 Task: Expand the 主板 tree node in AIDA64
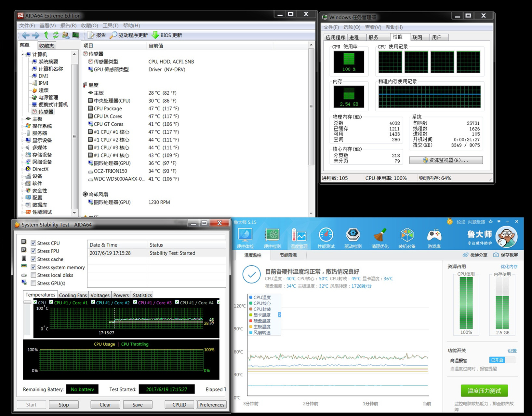tap(22, 119)
